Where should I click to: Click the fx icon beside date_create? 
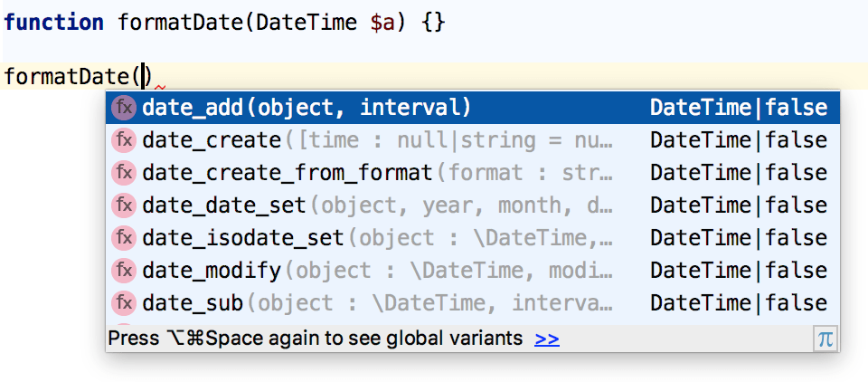tap(124, 140)
